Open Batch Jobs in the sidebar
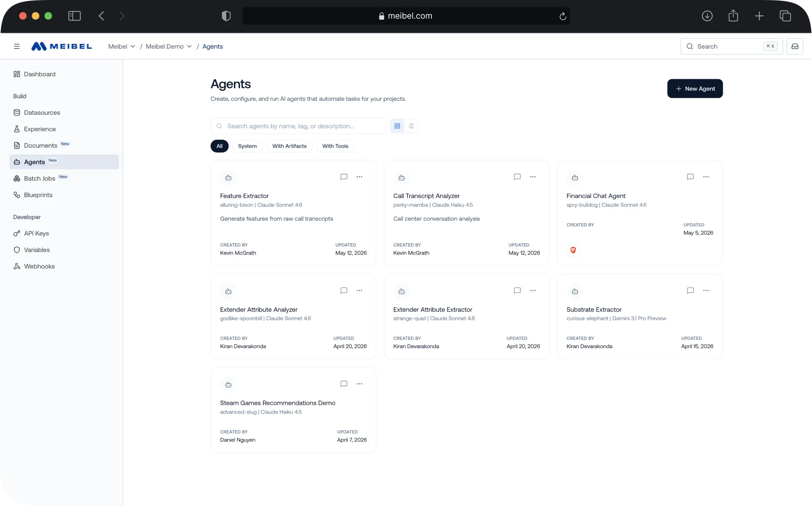This screenshot has width=812, height=506. (x=64, y=178)
